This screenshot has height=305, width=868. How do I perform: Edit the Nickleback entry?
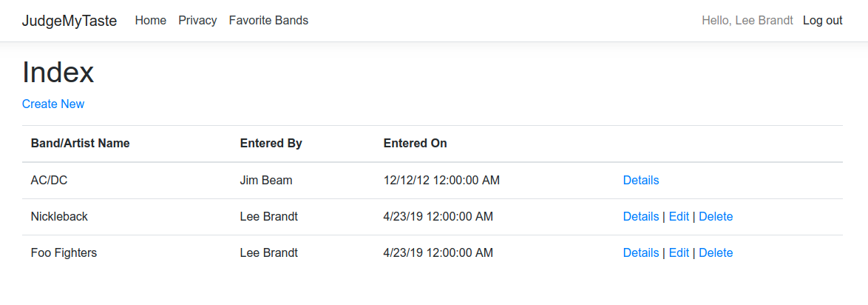click(x=679, y=217)
